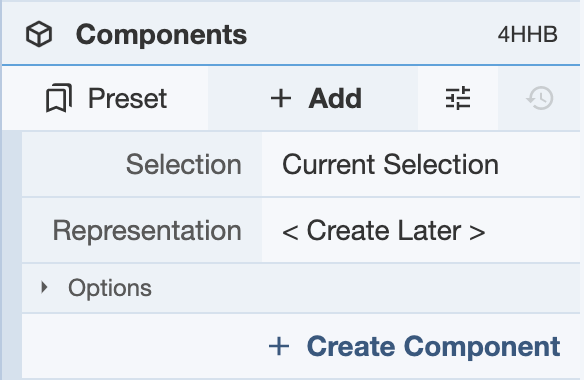584x380 pixels.
Task: Expand Options using the triangle arrow
Action: point(44,287)
